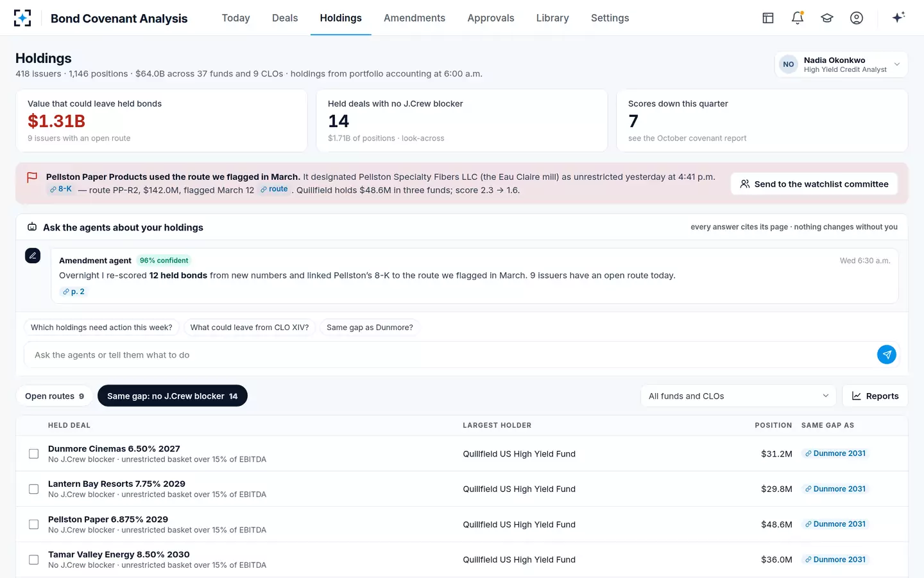Open the layout panel icon in header

pos(768,18)
